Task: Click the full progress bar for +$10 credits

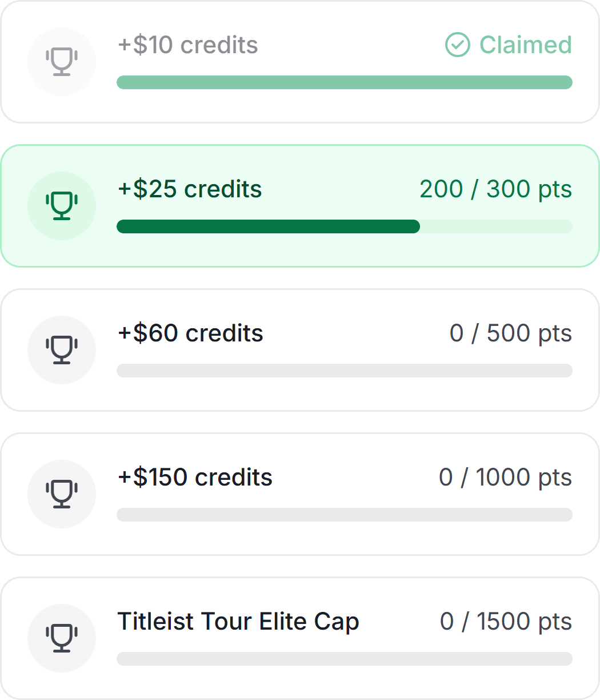Action: (344, 82)
